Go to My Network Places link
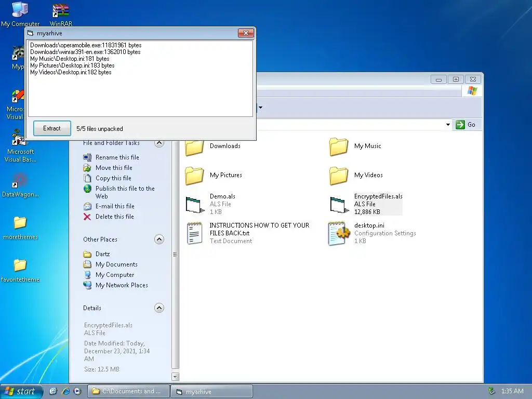 (122, 285)
